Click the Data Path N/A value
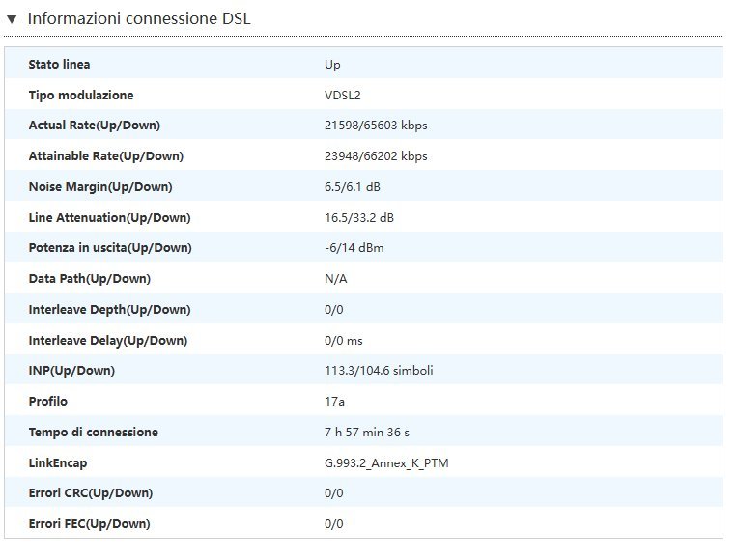 click(335, 279)
